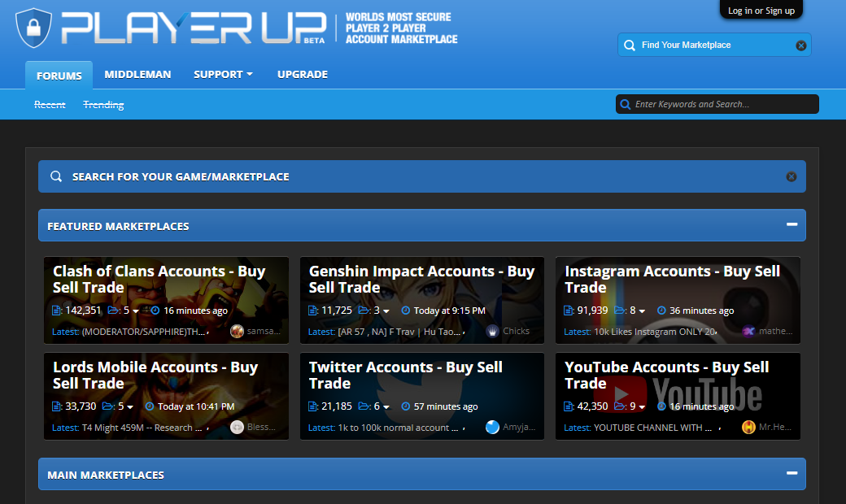Open latest thread 'YOUTUBE CHANNEL WITH ...'
The width and height of the screenshot is (846, 504).
(653, 428)
